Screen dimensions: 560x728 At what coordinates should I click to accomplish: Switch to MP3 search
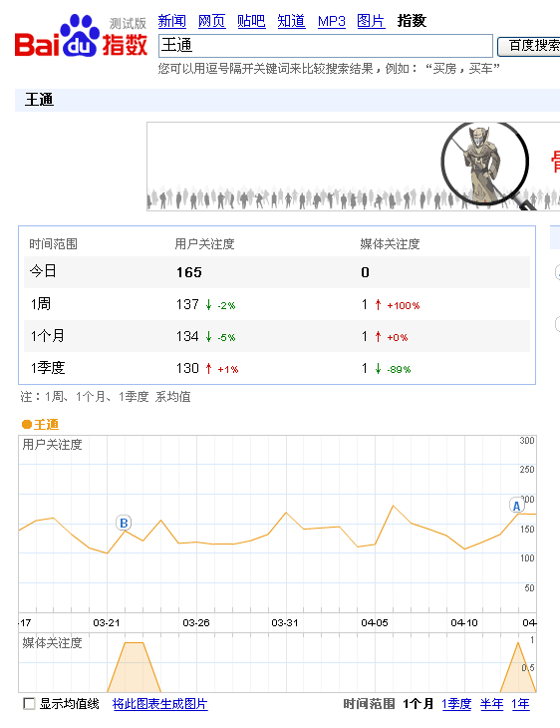tap(331, 21)
